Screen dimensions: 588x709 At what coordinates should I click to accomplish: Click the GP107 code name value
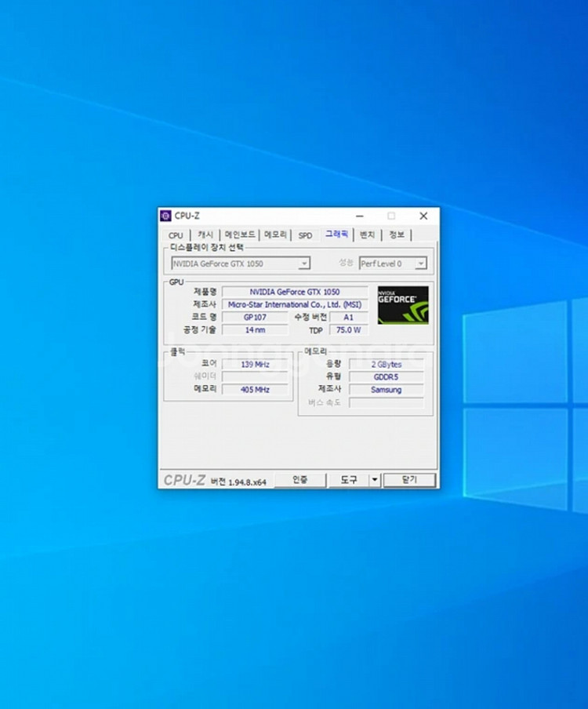point(255,318)
